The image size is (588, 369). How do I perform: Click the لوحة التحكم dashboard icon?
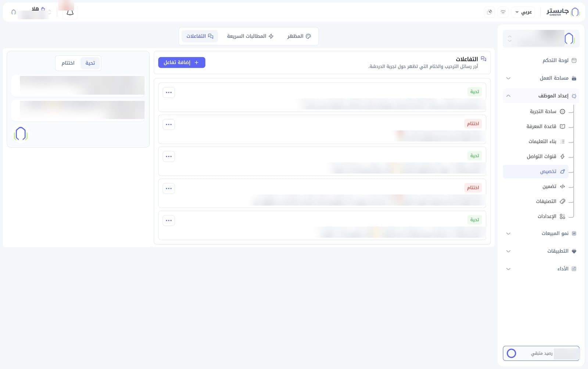[574, 60]
